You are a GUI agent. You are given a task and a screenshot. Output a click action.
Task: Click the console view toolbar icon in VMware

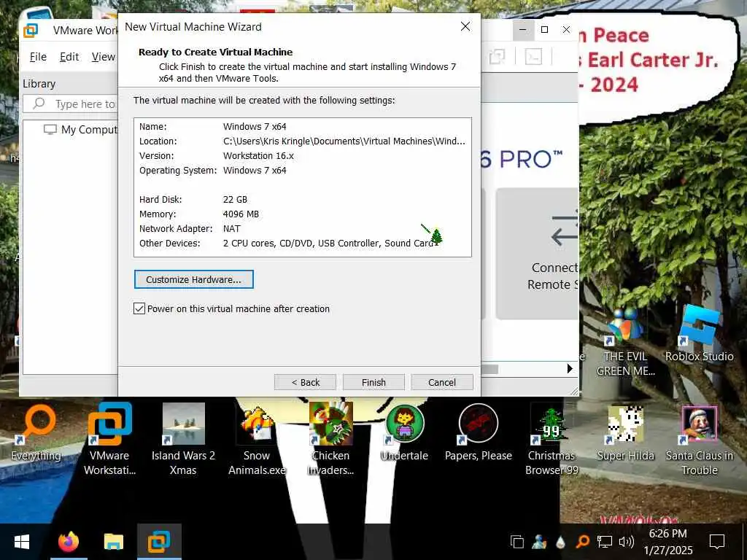(533, 57)
